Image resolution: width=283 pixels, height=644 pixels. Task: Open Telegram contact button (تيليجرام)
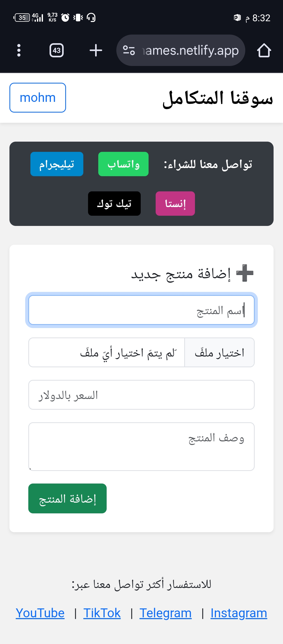pos(57,164)
